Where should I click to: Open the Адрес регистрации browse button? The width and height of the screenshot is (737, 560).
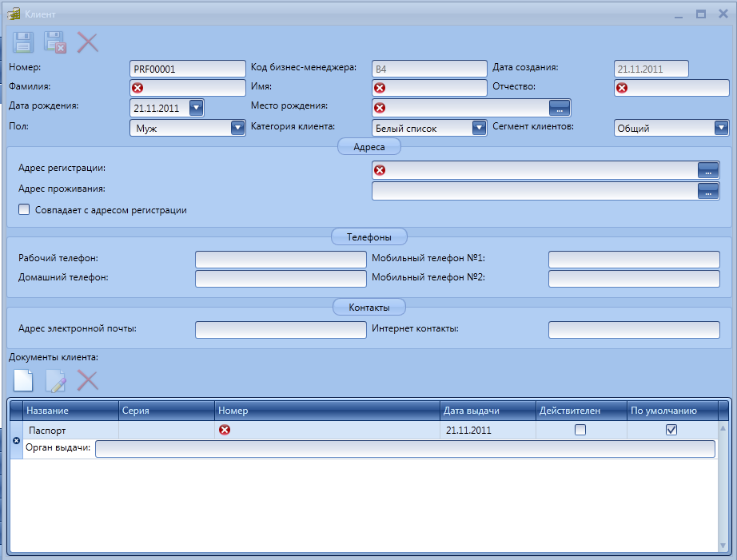[x=708, y=169]
